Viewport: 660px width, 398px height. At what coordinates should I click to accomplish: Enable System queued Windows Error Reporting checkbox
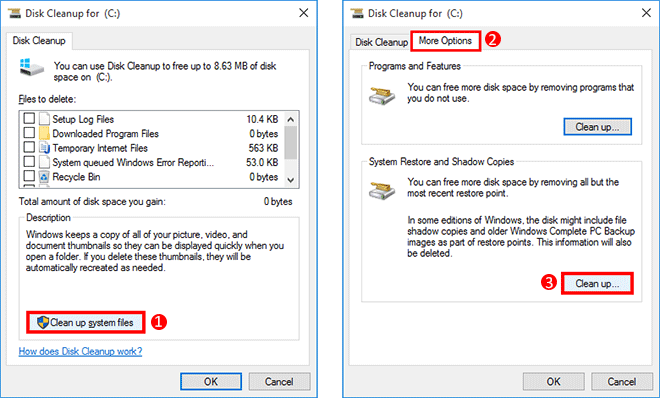[29, 162]
